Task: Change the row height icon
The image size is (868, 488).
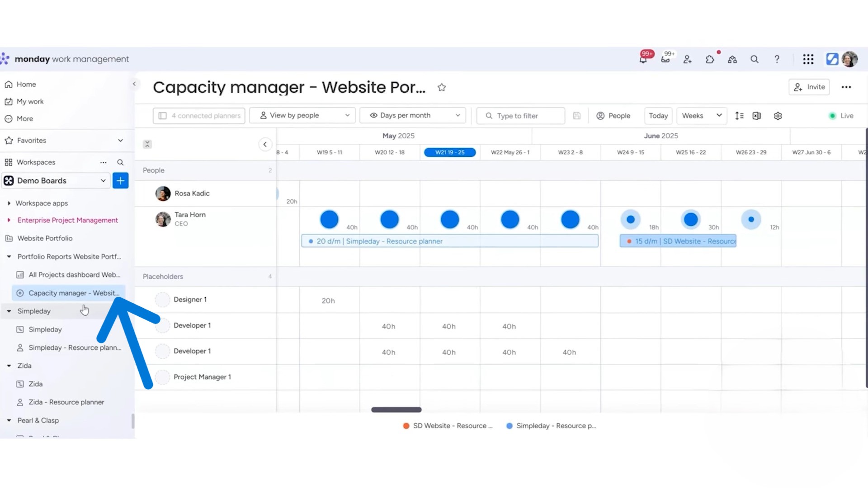Action: [740, 116]
